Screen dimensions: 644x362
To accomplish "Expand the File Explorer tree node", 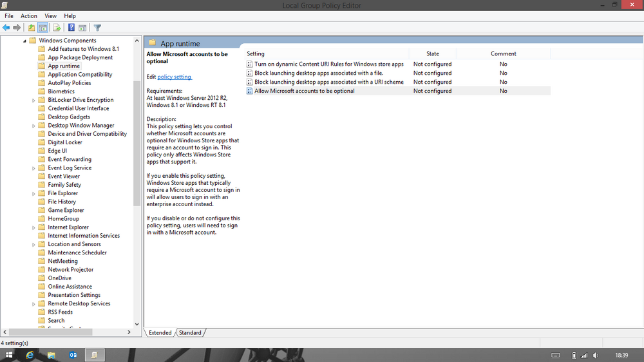I will pos(33,193).
